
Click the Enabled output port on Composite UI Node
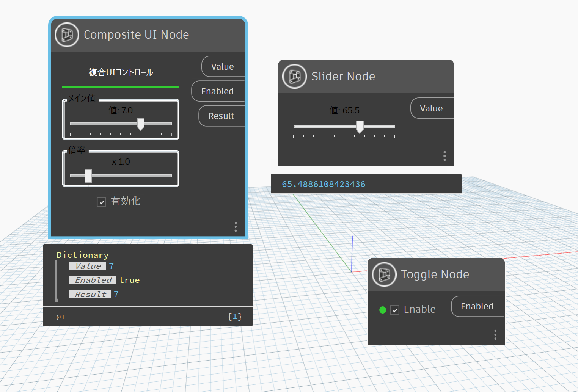pyautogui.click(x=218, y=91)
